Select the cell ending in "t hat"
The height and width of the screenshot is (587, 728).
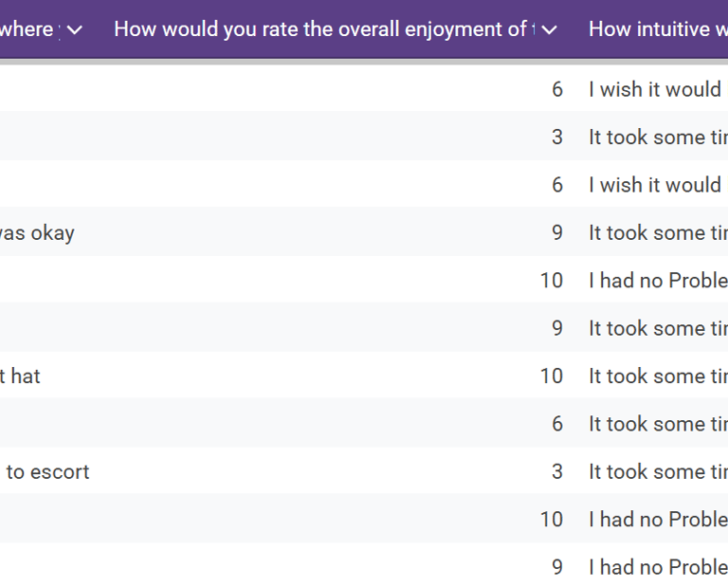[20, 376]
